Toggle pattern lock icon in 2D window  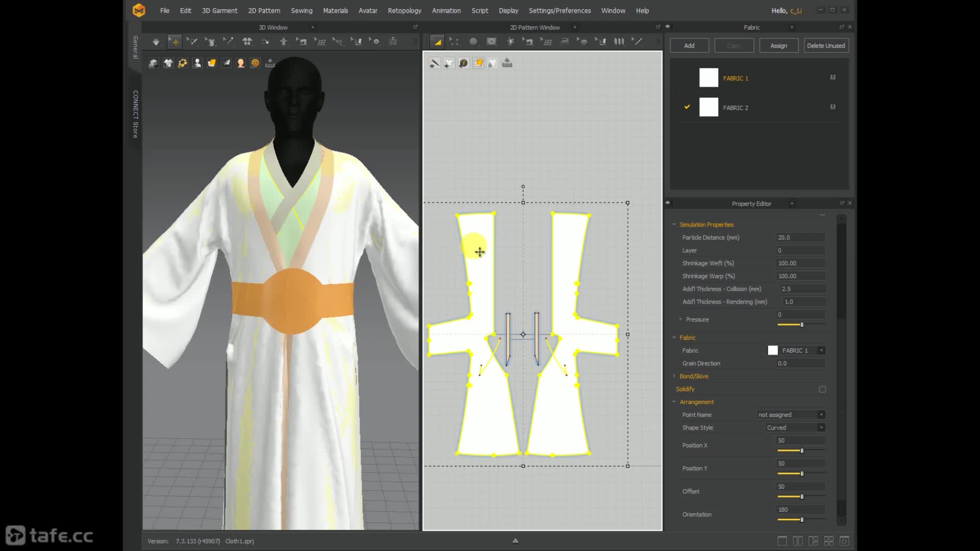[x=493, y=63]
